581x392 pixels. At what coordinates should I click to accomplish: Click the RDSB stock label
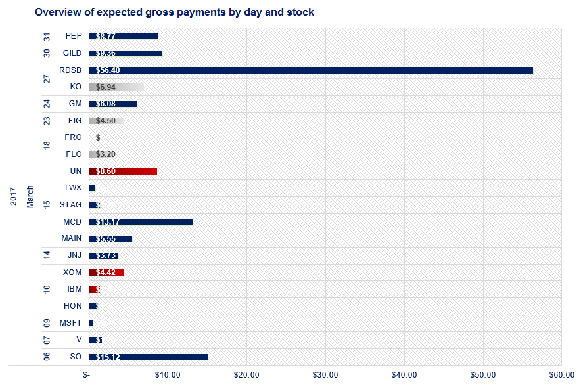click(x=70, y=70)
